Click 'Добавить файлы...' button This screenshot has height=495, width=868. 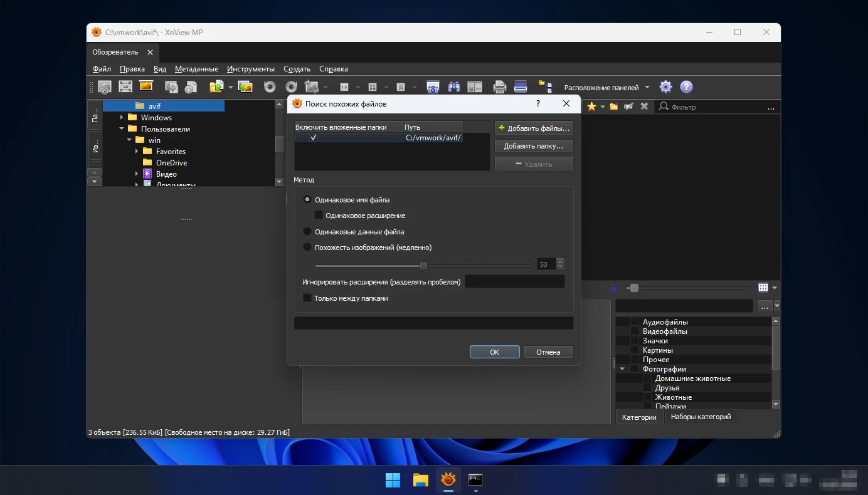coord(534,128)
